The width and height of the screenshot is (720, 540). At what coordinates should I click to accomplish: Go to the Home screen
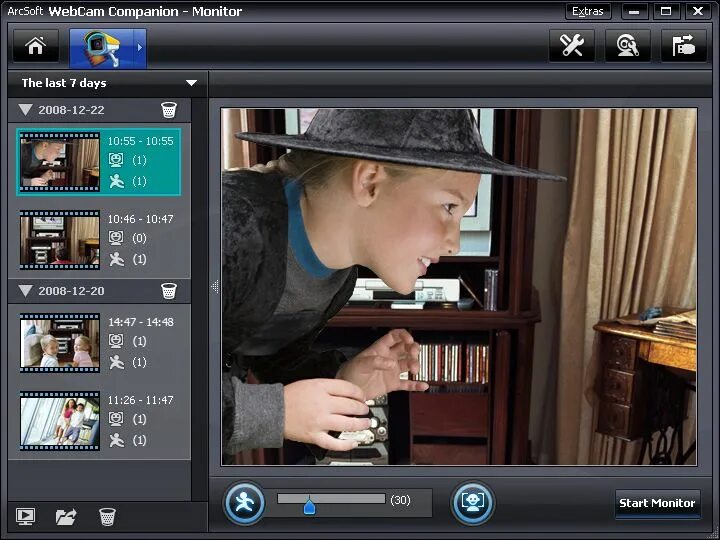click(36, 46)
